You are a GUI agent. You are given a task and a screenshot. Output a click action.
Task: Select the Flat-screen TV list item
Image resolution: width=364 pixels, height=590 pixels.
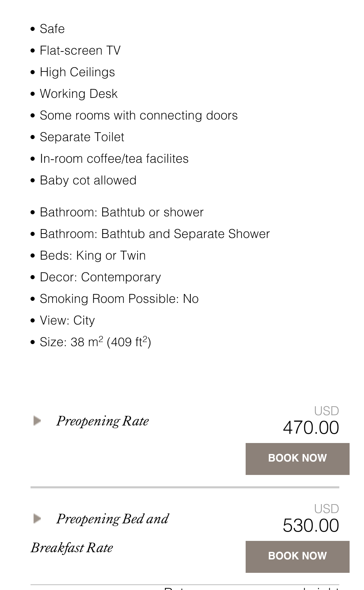pos(80,50)
